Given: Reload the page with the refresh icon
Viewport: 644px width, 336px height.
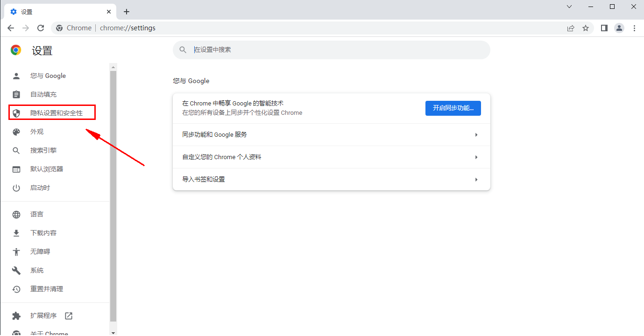Looking at the screenshot, I should click(x=41, y=28).
